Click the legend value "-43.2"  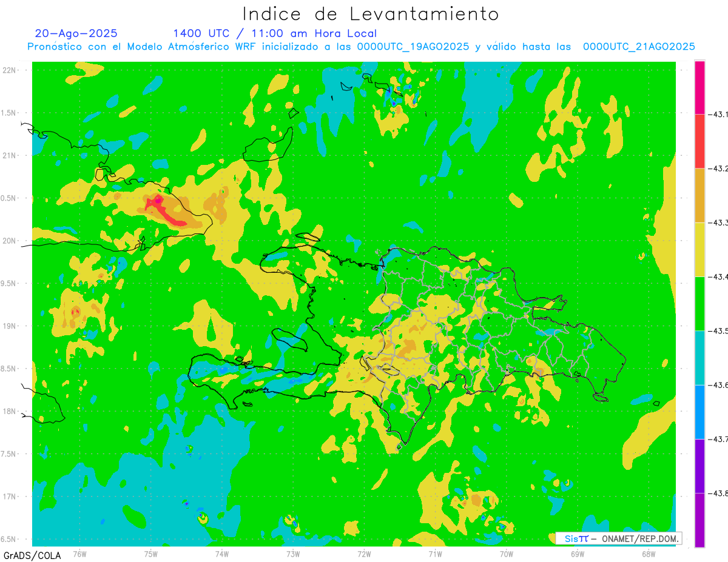click(718, 169)
